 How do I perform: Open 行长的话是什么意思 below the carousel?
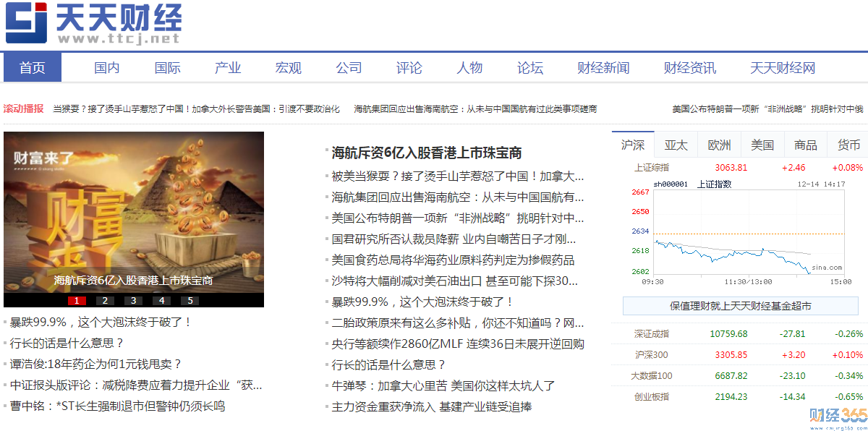67,343
